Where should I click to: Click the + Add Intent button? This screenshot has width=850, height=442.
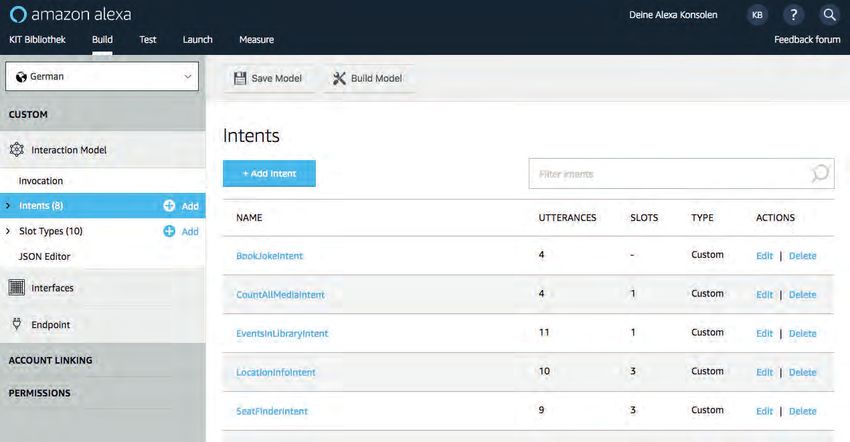tap(269, 173)
